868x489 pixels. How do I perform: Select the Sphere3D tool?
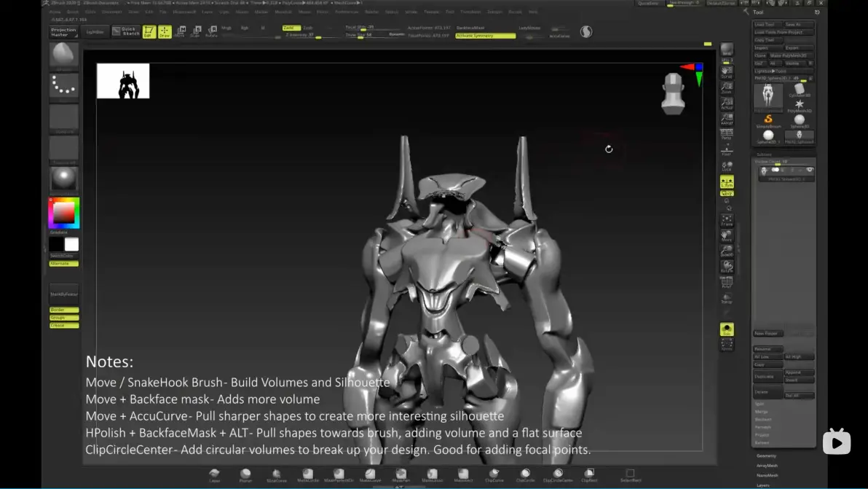pyautogui.click(x=800, y=121)
